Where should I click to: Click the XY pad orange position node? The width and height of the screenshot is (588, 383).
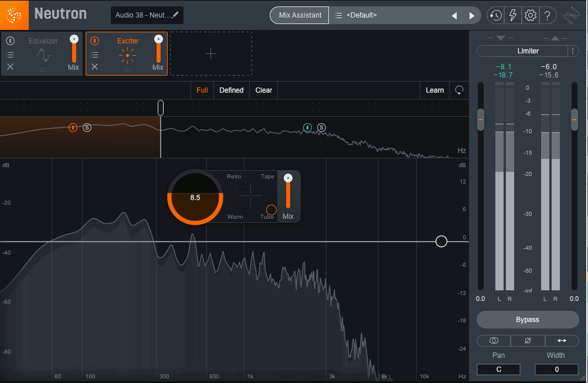click(271, 210)
